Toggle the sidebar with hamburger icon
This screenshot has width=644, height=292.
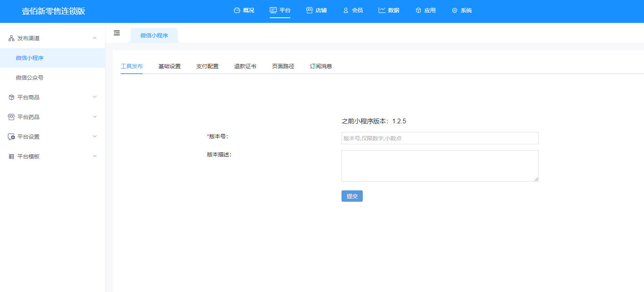(x=117, y=33)
